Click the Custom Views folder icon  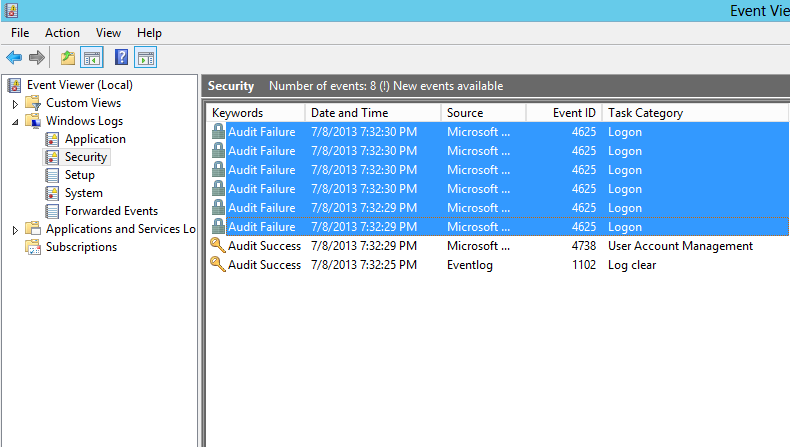pos(33,103)
